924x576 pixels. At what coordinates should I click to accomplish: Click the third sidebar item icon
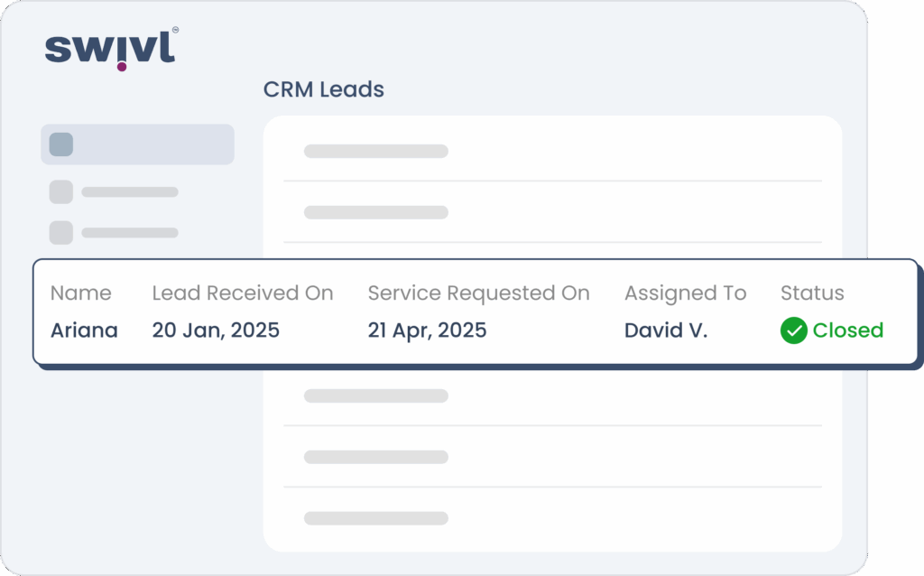pyautogui.click(x=61, y=233)
